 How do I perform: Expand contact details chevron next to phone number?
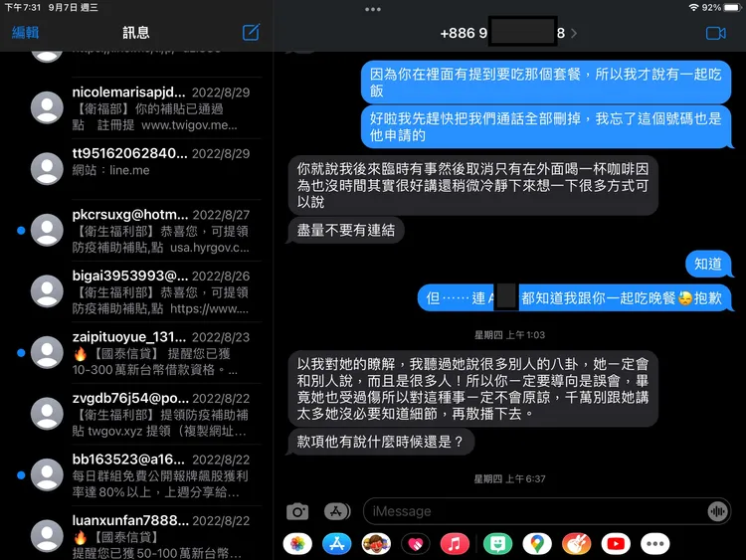pos(574,33)
